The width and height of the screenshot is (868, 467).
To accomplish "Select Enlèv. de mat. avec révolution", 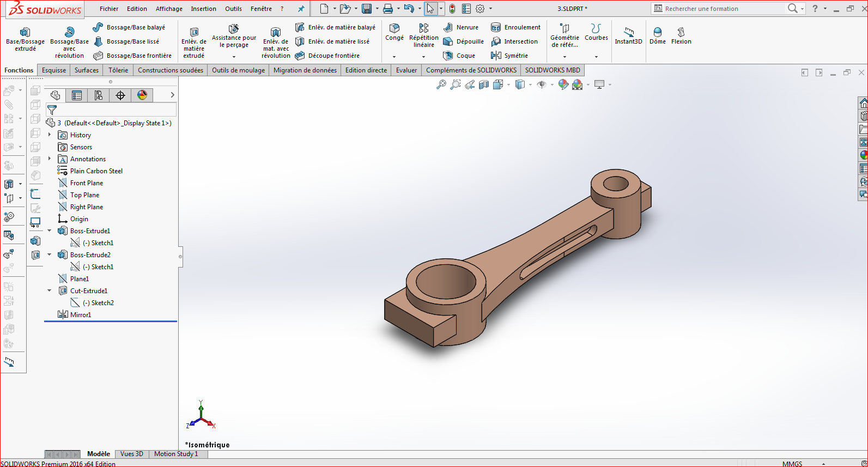I will tap(276, 42).
